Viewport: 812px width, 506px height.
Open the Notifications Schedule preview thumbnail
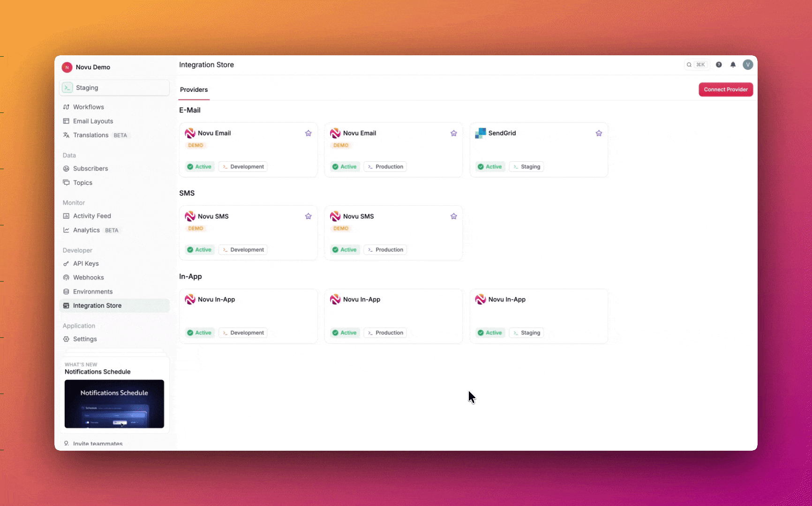pos(114,404)
